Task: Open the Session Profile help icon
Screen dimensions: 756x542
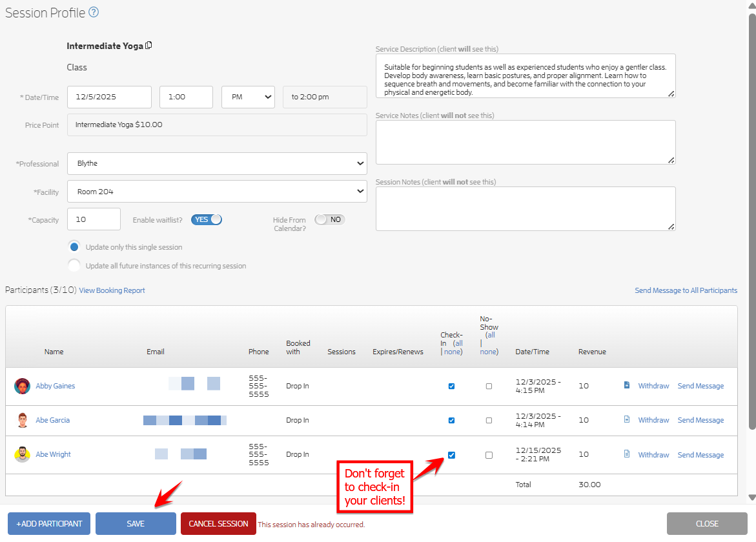Action: 94,12
